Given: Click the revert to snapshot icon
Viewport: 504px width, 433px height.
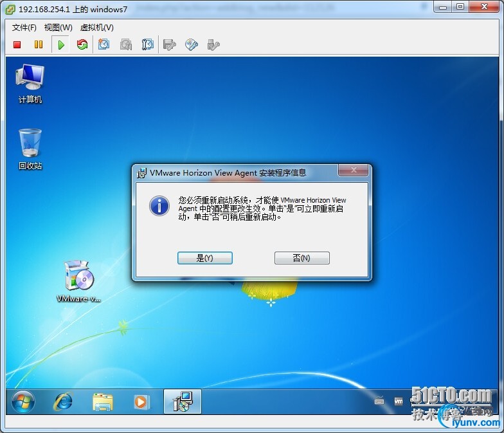Looking at the screenshot, I should click(x=126, y=44).
